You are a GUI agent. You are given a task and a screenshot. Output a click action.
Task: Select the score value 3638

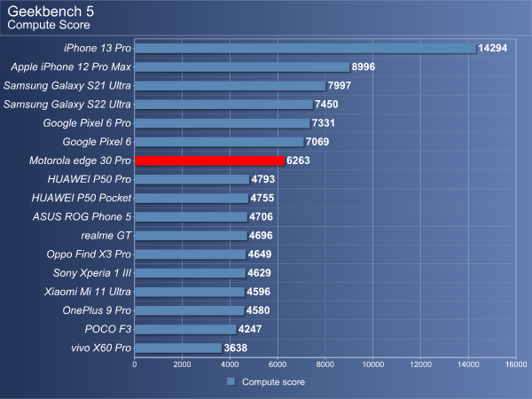coord(236,348)
